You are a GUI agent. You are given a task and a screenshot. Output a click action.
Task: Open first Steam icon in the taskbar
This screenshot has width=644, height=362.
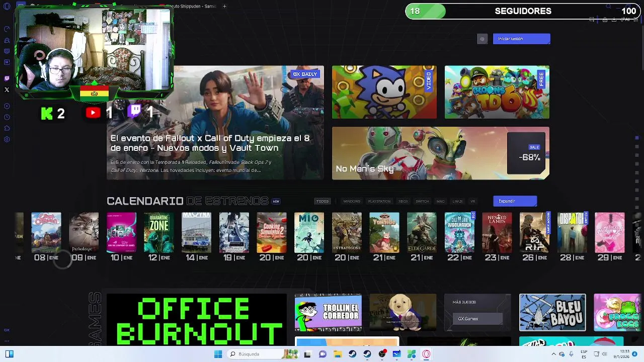352,354
